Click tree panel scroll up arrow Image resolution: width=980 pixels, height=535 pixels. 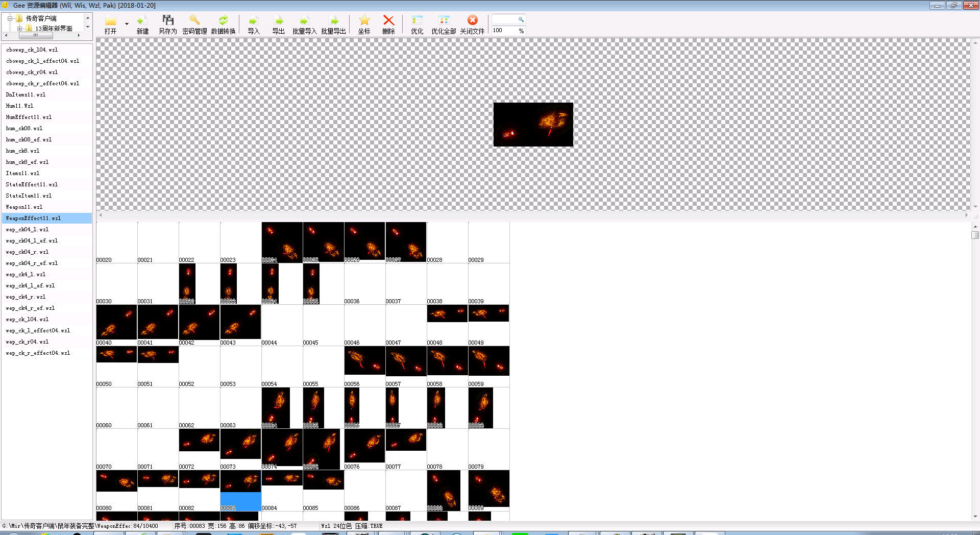point(88,18)
